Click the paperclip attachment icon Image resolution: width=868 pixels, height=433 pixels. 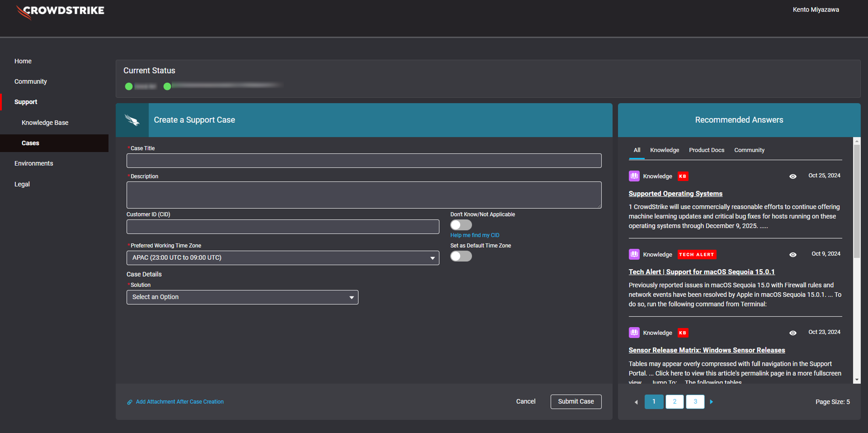pos(129,402)
